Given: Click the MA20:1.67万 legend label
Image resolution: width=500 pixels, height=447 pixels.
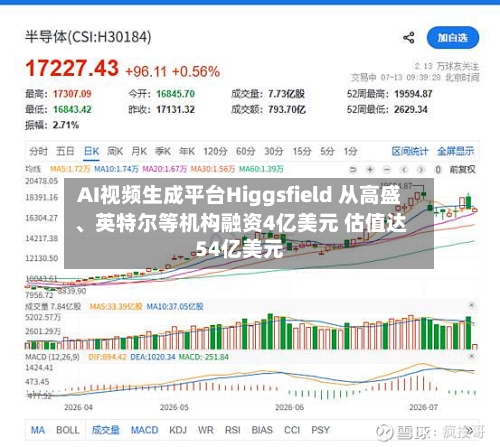Looking at the screenshot, I should [165, 169].
